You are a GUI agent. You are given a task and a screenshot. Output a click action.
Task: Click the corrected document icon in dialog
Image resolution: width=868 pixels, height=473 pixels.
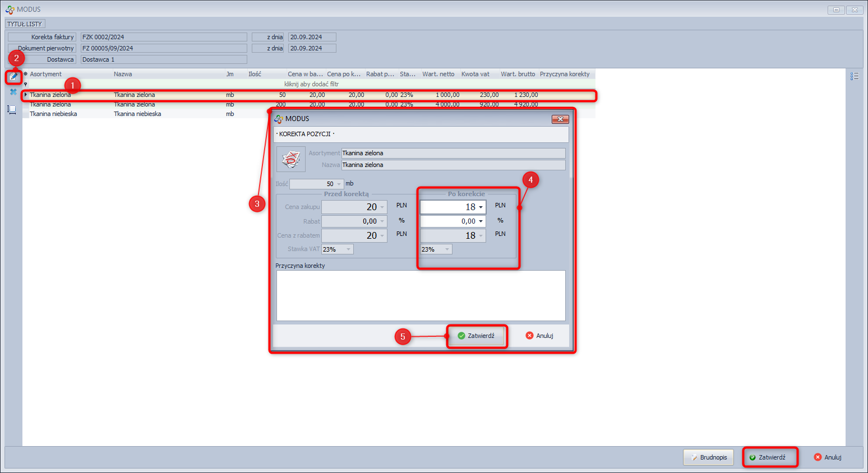(291, 159)
